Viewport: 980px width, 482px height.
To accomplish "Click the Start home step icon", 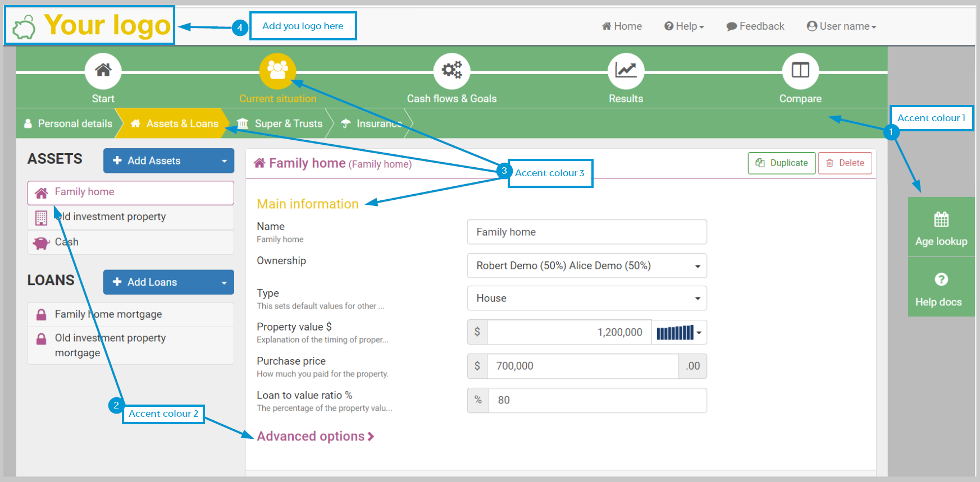I will [103, 71].
